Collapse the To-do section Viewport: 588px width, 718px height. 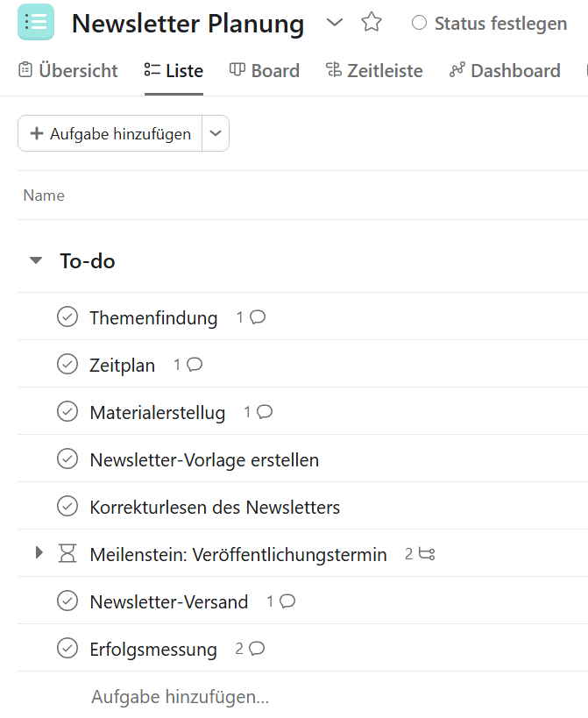(36, 260)
